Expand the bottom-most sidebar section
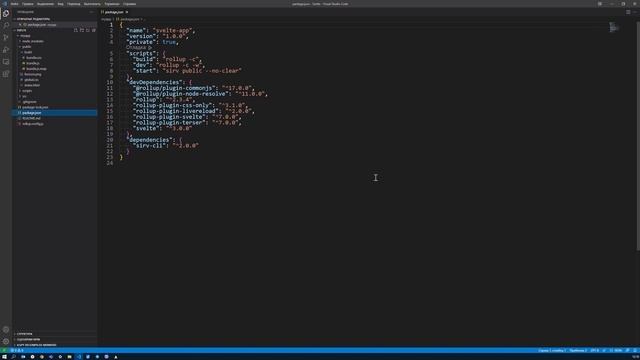 click(36, 345)
